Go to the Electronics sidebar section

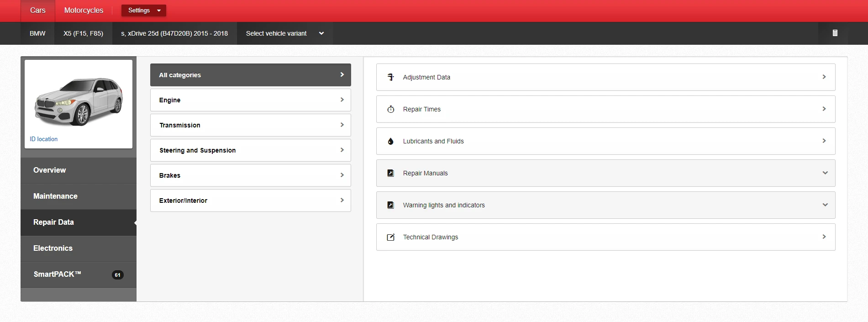point(53,248)
